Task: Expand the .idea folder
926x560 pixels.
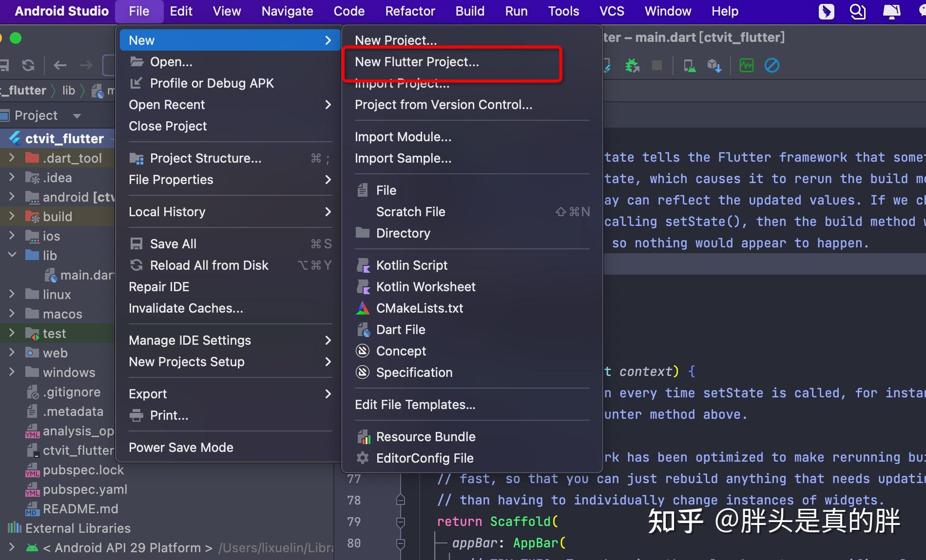Action: [x=12, y=177]
